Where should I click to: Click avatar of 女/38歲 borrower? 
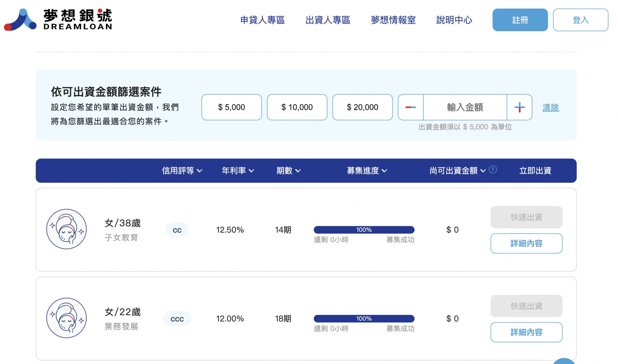[x=66, y=229]
